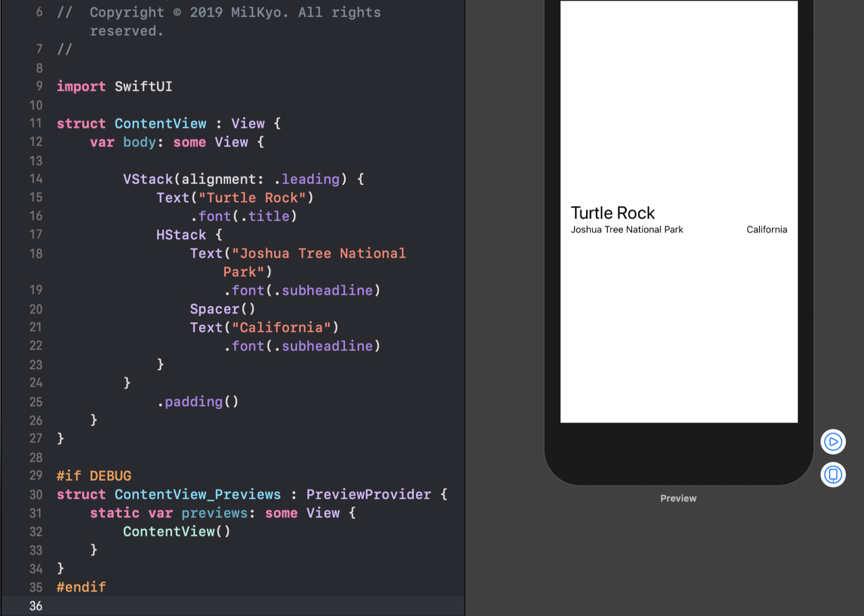
Task: Select the Turtle Rock title in the preview
Action: point(613,213)
